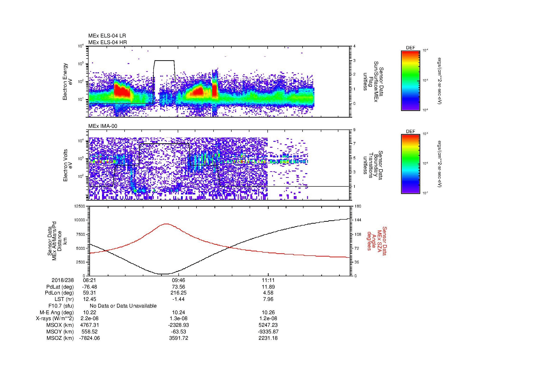Screen dimensions: 555x392
Task: Click the time tick label '11:11'
Action: (268, 280)
